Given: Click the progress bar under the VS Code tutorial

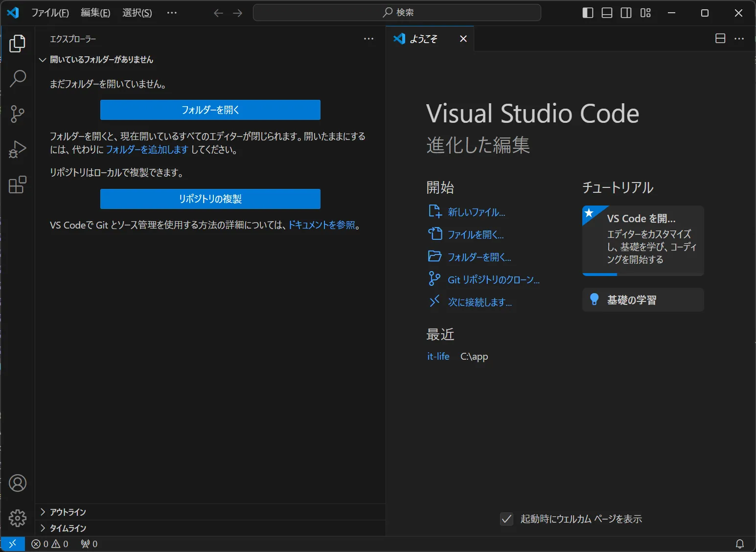Looking at the screenshot, I should [643, 275].
